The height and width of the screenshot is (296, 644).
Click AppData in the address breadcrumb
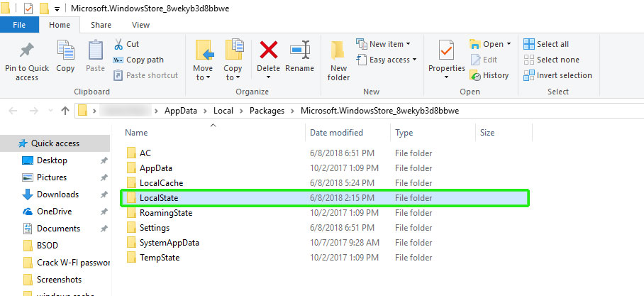pyautogui.click(x=181, y=111)
